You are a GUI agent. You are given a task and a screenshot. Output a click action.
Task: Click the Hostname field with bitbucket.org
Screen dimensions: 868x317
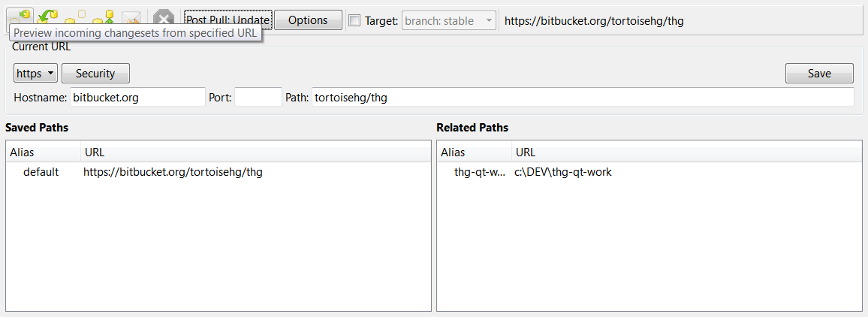click(137, 98)
